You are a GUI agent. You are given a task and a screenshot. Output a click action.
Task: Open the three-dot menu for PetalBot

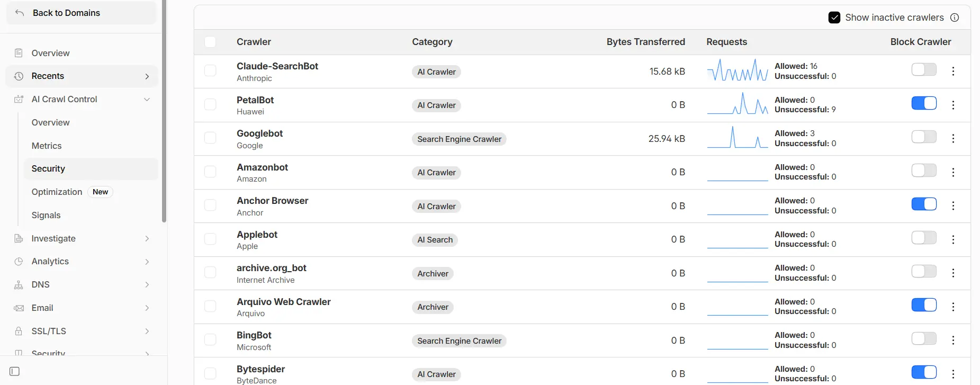[x=953, y=105]
